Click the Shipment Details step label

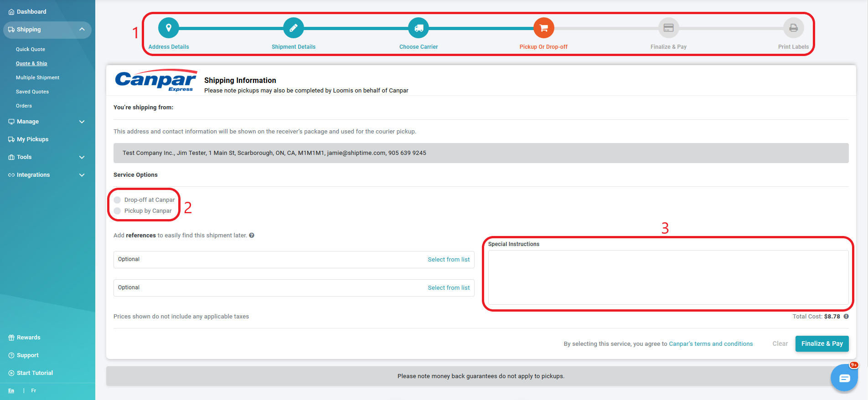tap(294, 47)
